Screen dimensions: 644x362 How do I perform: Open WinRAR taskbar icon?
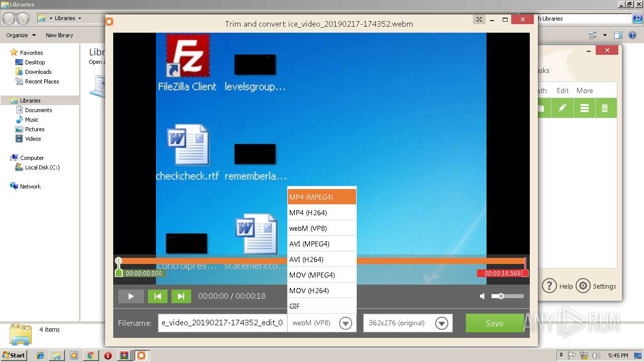(124, 355)
